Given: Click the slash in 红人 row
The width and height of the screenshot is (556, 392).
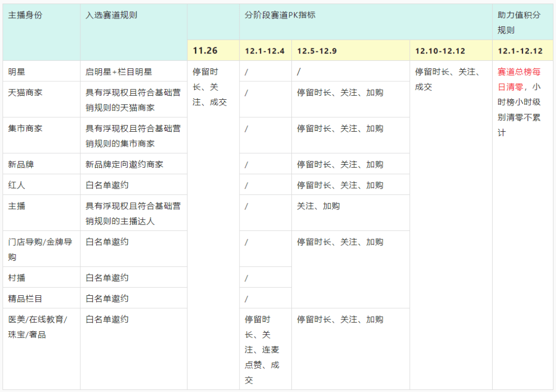Looking at the screenshot, I should [x=247, y=185].
